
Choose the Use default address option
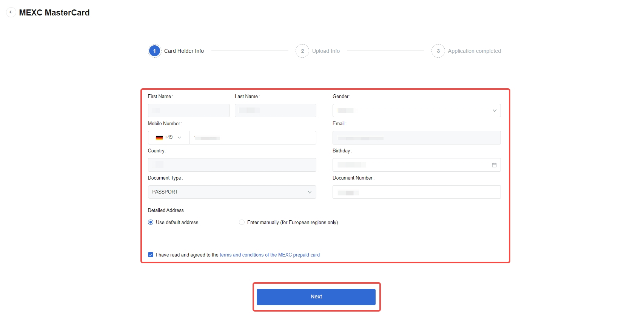(x=151, y=222)
